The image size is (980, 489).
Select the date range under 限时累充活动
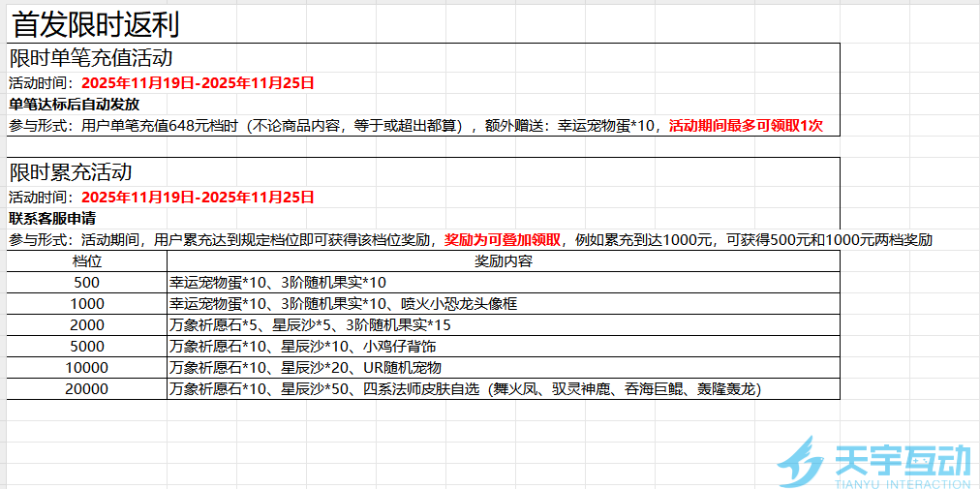click(x=198, y=197)
